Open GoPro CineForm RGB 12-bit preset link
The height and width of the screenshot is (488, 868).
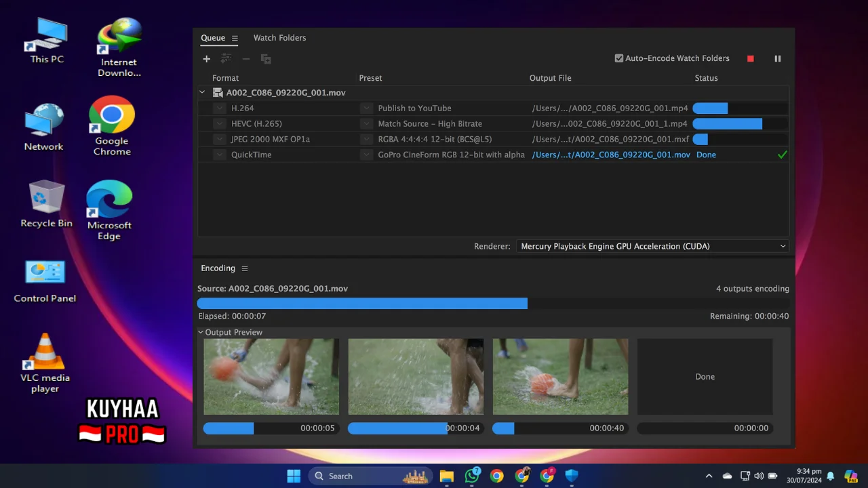coord(451,155)
